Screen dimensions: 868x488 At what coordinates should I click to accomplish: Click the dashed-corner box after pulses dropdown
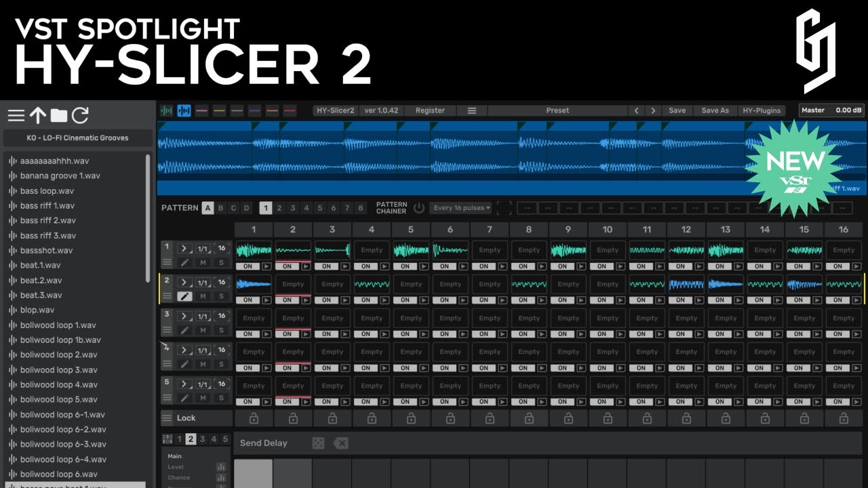(504, 208)
